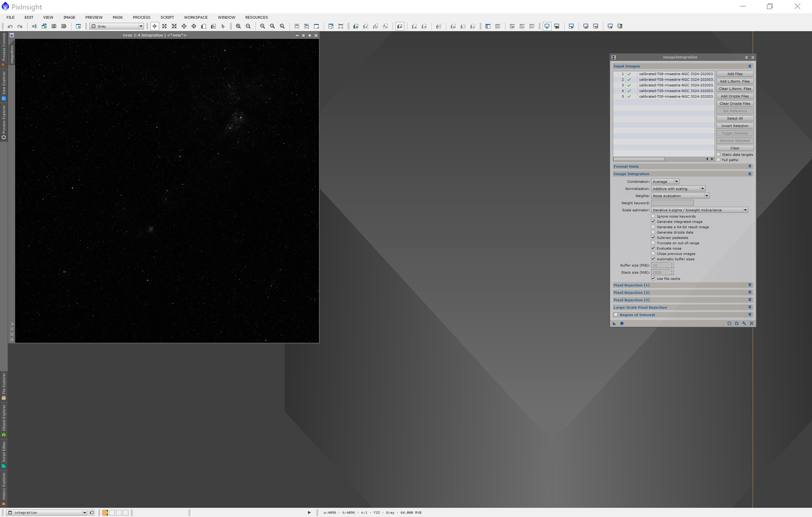Click the Zoom In magnifier with plus

pyautogui.click(x=238, y=26)
